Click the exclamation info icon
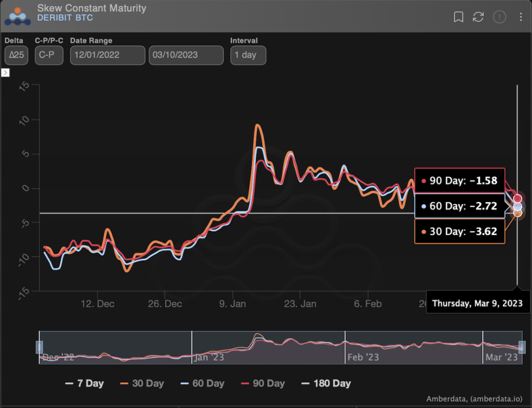This screenshot has height=408, width=532. (x=499, y=17)
